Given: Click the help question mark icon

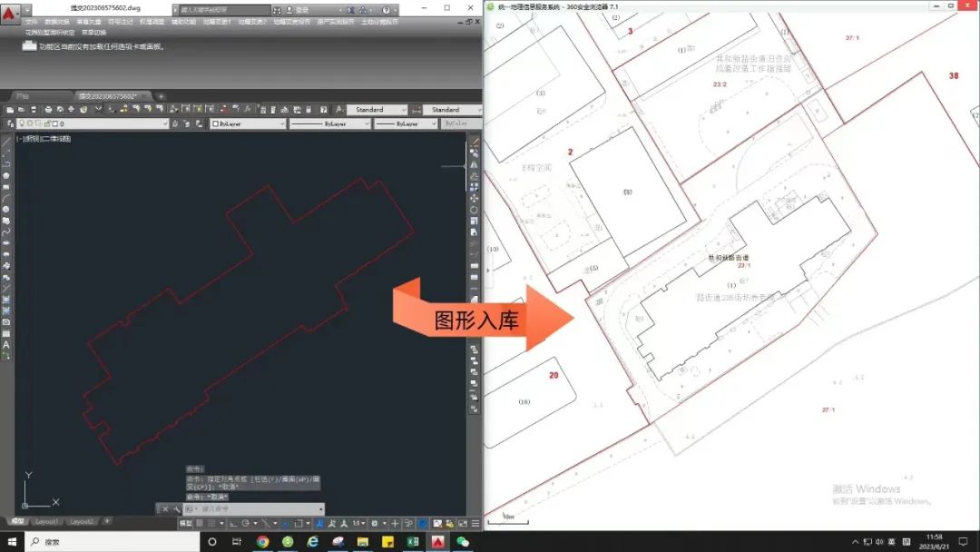Looking at the screenshot, I should click(x=385, y=9).
